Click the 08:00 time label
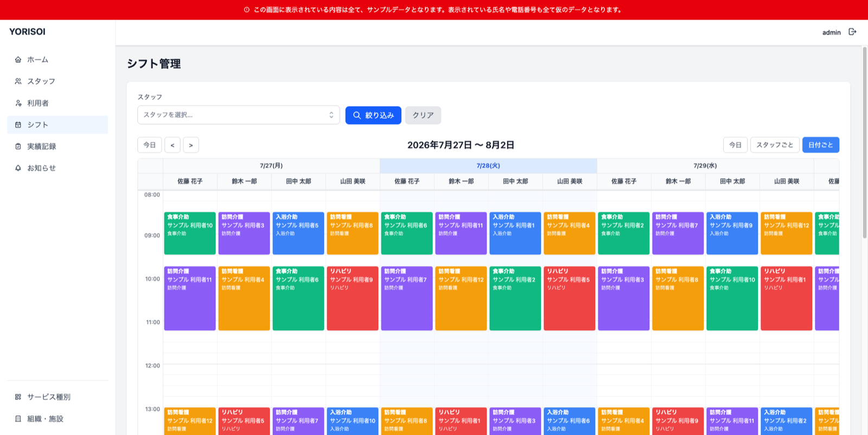This screenshot has height=435, width=868. tap(152, 195)
